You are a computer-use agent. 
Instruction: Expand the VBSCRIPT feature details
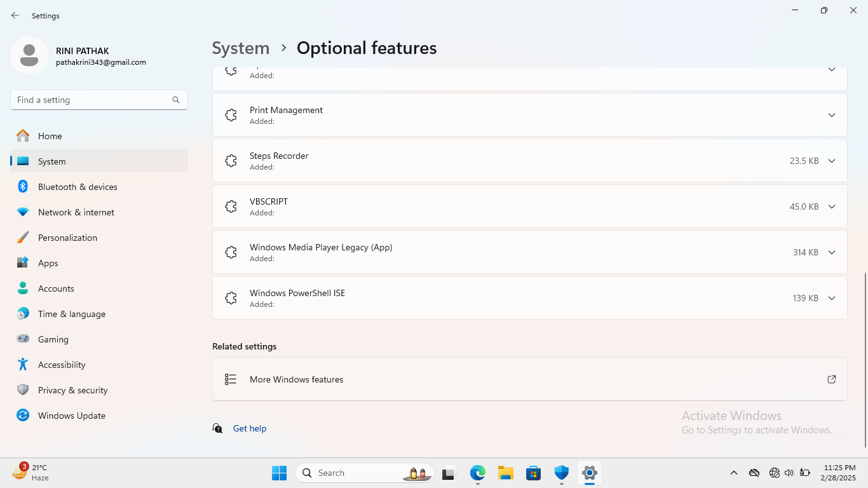(x=831, y=207)
